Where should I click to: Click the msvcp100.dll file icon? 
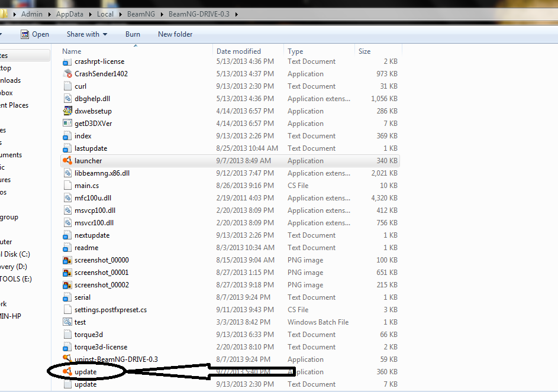click(67, 210)
